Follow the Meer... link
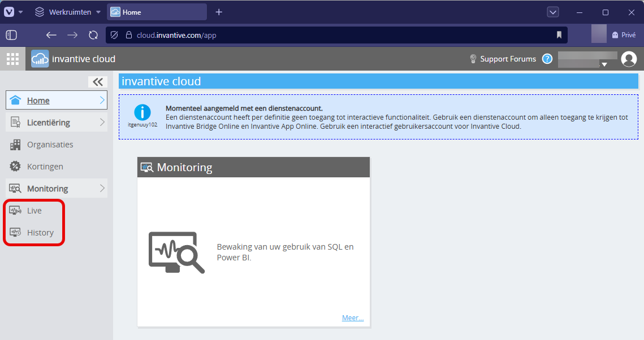644x340 pixels. point(352,318)
